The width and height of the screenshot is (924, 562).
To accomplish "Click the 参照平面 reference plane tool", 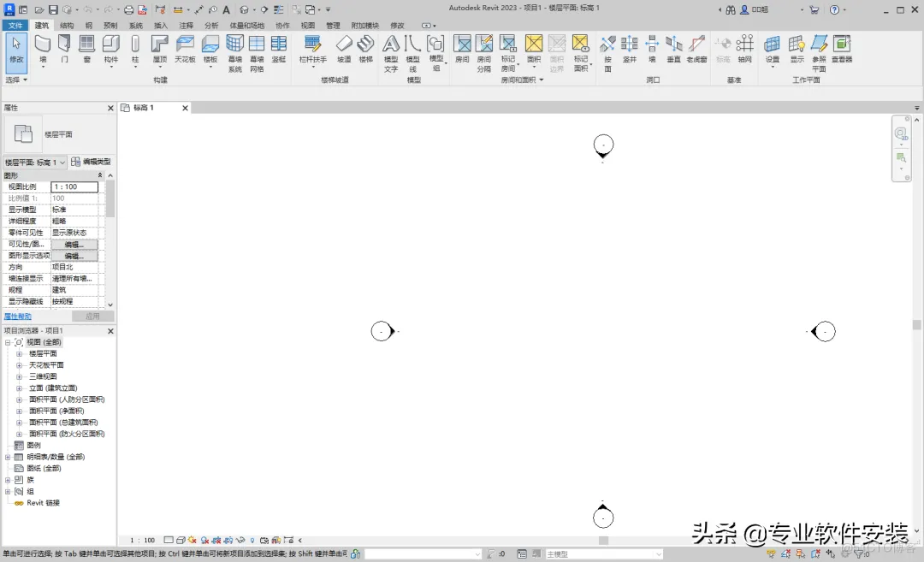I will [x=819, y=53].
